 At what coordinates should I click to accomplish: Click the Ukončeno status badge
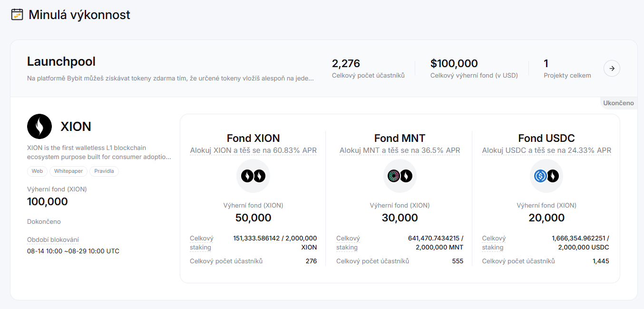click(x=618, y=103)
